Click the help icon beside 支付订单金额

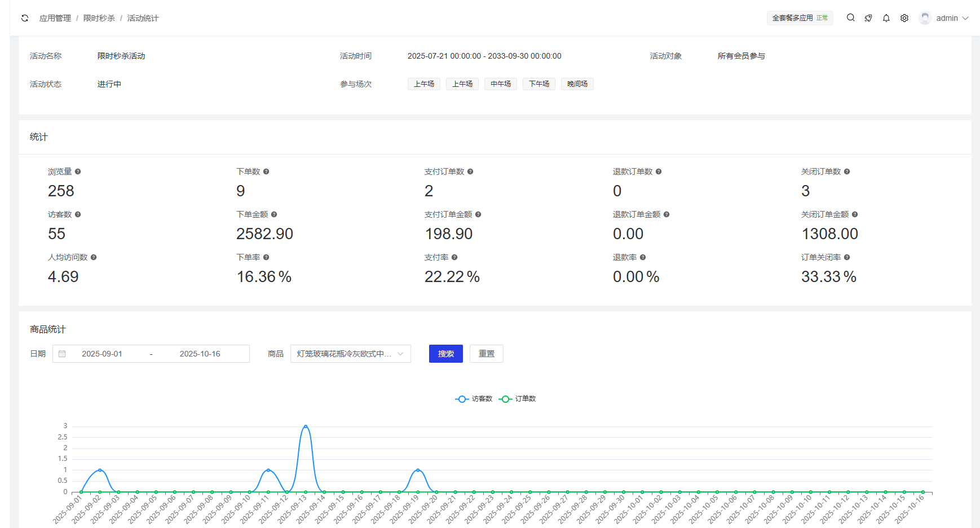[x=478, y=214]
